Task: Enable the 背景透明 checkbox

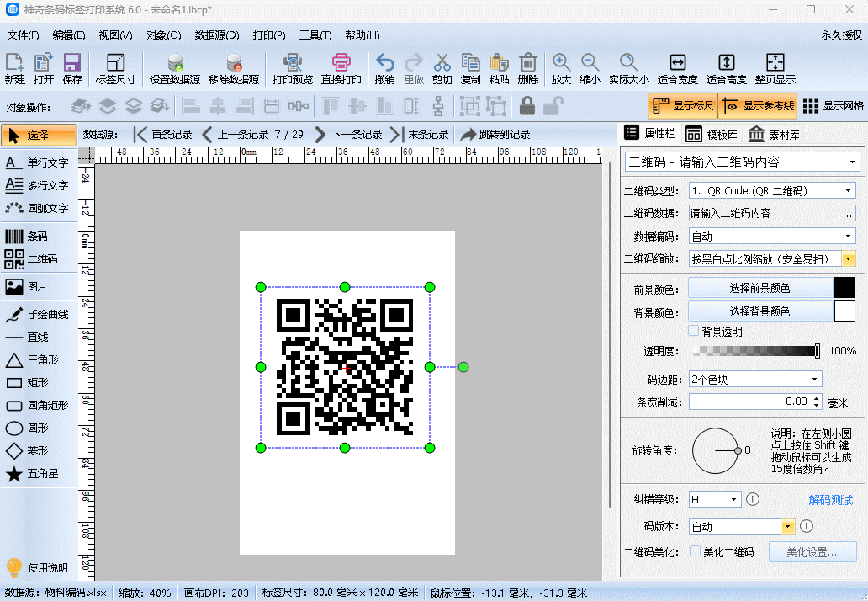Action: 694,332
